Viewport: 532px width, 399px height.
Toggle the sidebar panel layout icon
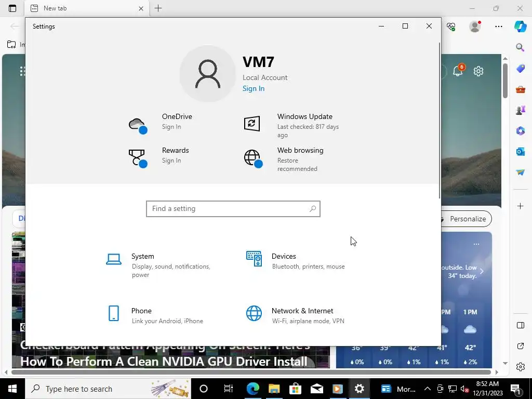(x=520, y=325)
